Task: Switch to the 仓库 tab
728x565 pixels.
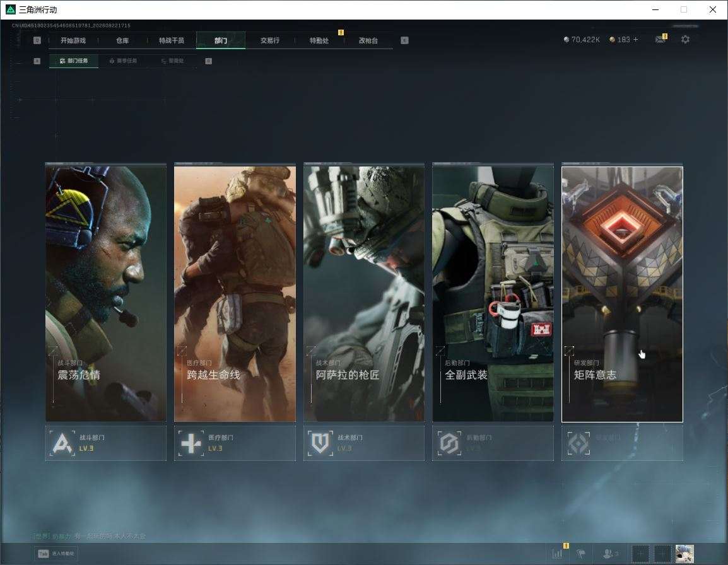Action: pyautogui.click(x=122, y=40)
